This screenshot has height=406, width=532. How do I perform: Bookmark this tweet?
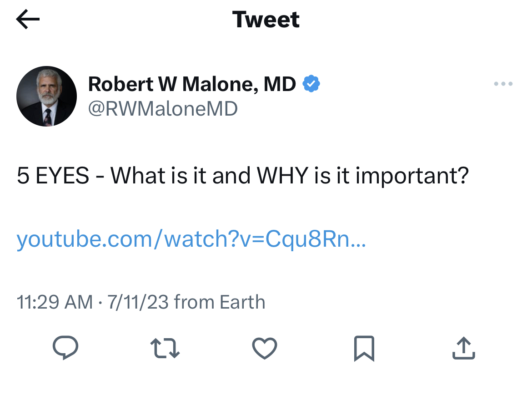pos(364,349)
